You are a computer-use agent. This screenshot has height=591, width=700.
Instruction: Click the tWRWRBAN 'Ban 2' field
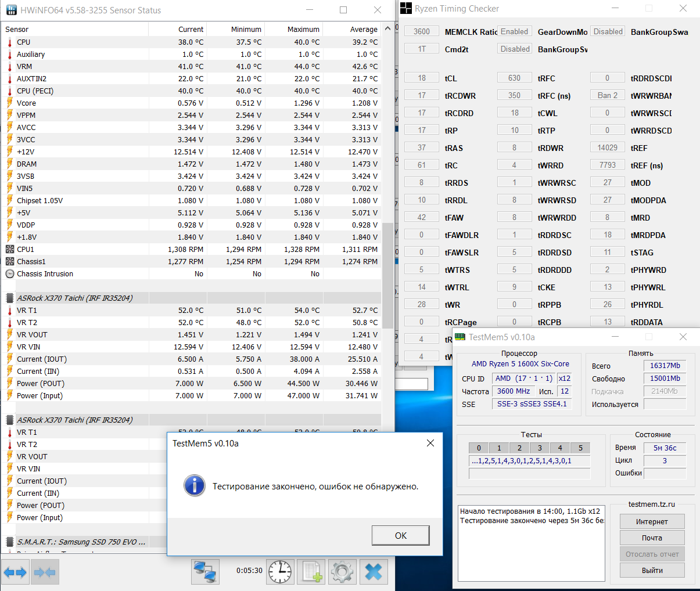point(608,95)
